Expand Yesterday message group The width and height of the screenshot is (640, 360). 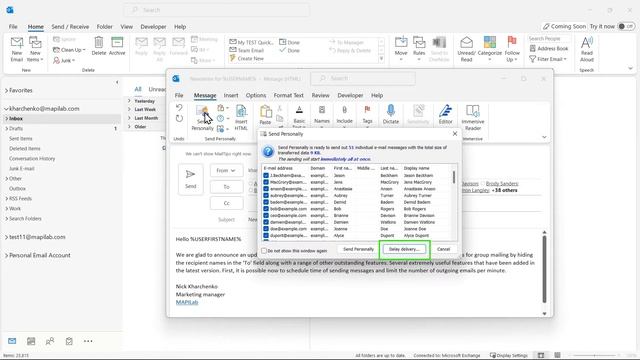pos(129,101)
